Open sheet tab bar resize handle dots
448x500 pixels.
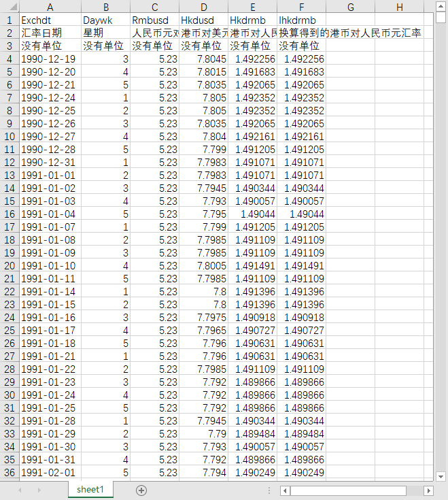click(x=269, y=490)
